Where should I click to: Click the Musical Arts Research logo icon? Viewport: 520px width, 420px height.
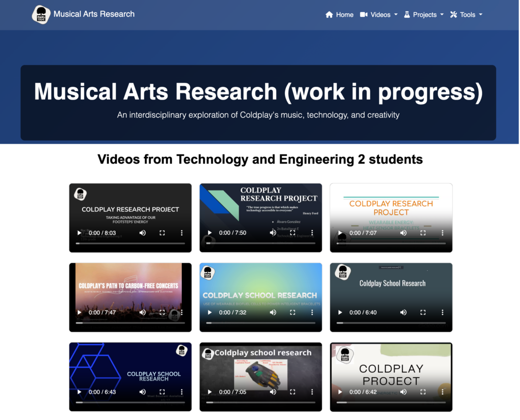click(41, 14)
